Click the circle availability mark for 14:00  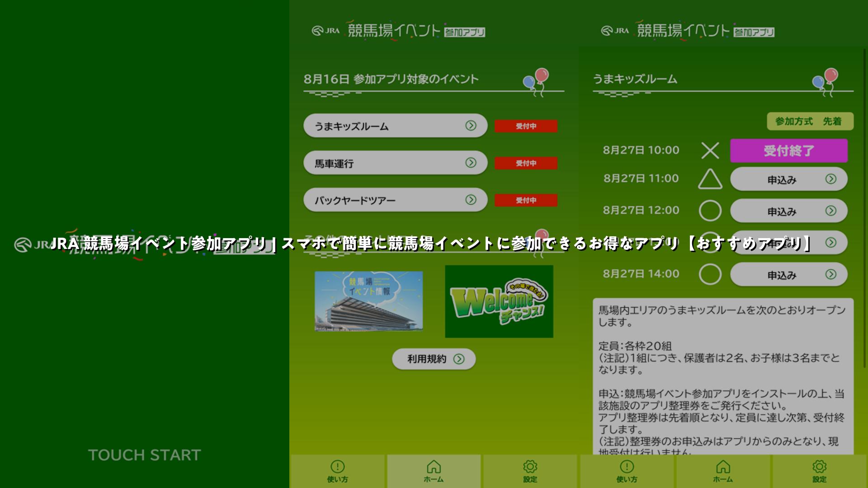pyautogui.click(x=710, y=274)
